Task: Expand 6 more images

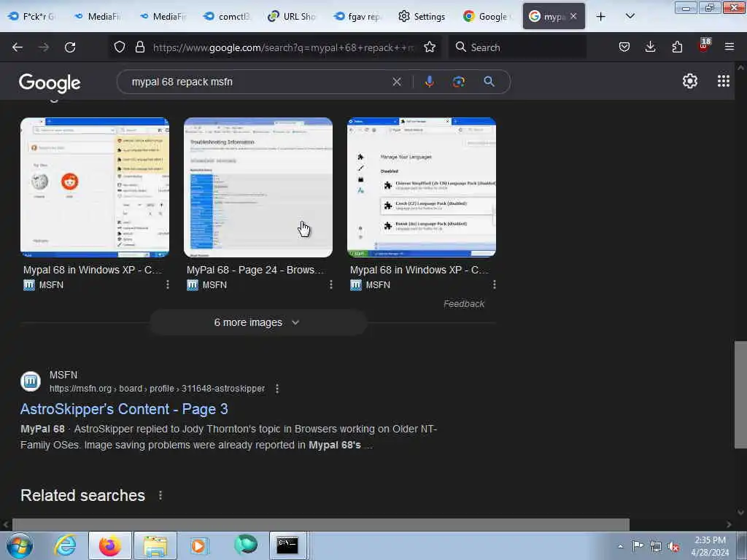Action: 258,322
